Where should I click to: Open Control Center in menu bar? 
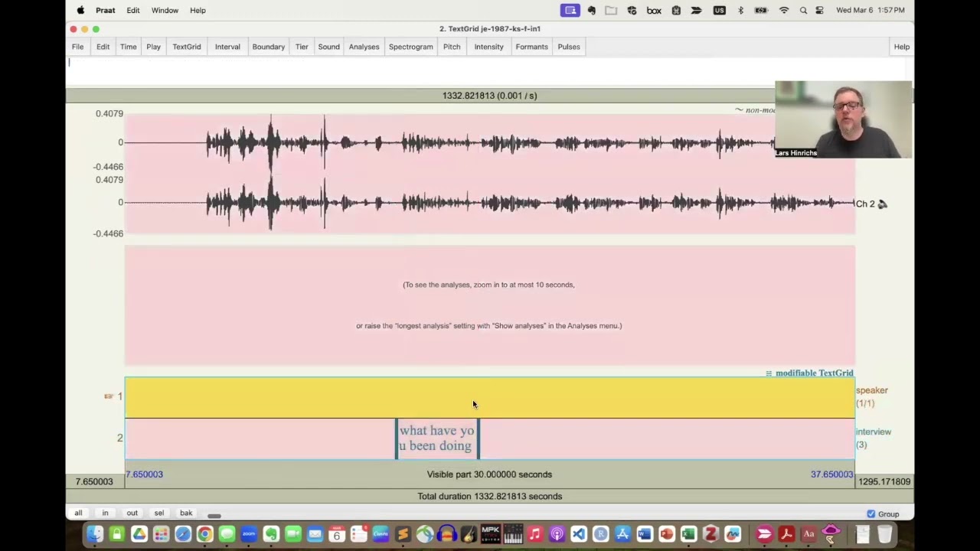[820, 10]
